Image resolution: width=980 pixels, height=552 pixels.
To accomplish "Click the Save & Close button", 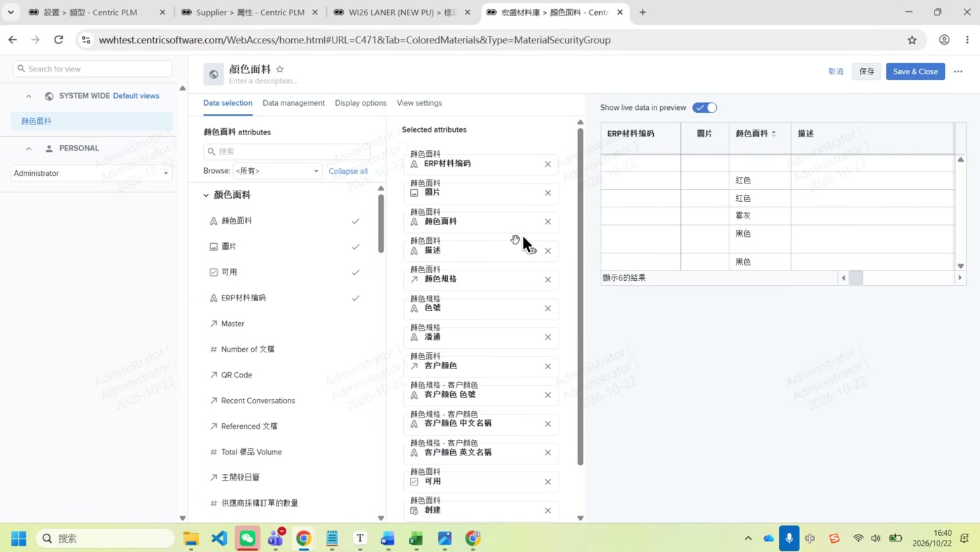I will (x=915, y=71).
